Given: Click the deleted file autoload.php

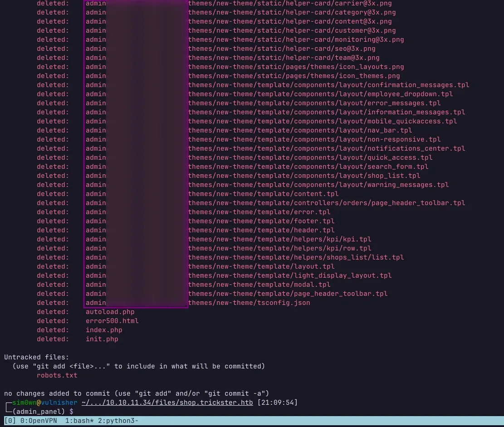Looking at the screenshot, I should pyautogui.click(x=110, y=312).
